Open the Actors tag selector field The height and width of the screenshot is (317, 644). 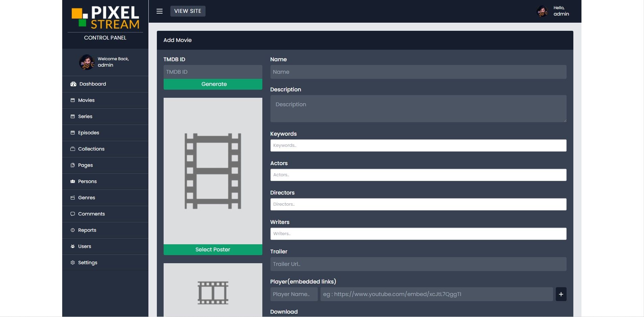[x=418, y=175]
